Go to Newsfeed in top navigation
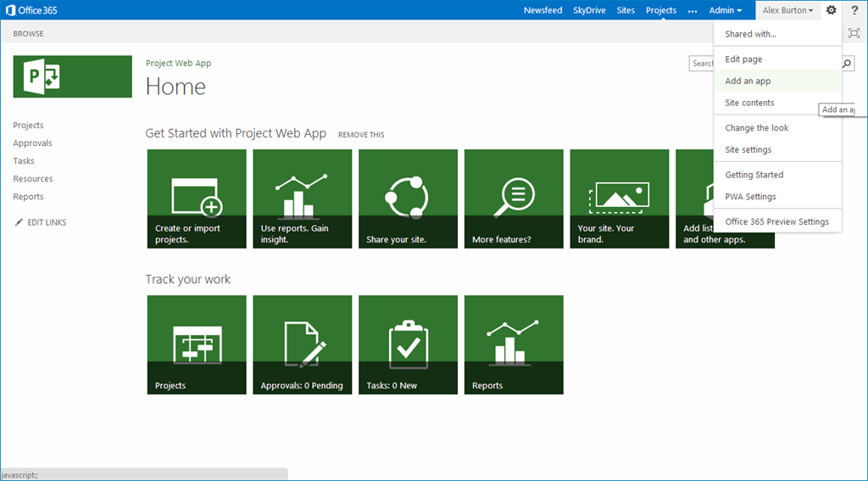This screenshot has height=481, width=868. click(542, 10)
